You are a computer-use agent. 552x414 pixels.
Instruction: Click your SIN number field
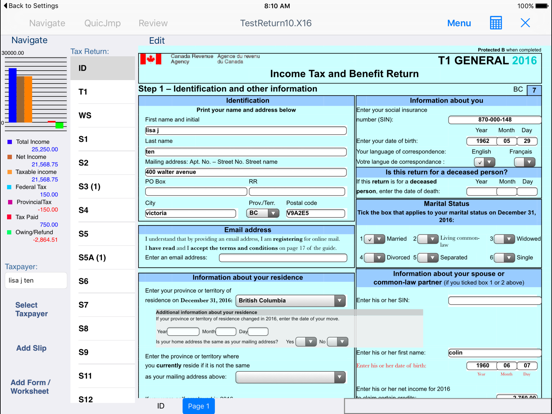click(x=495, y=120)
